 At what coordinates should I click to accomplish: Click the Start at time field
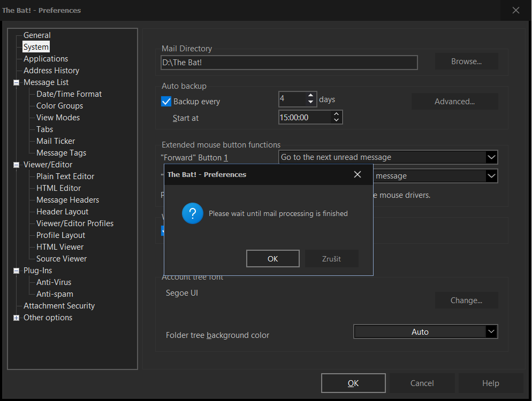coord(305,117)
